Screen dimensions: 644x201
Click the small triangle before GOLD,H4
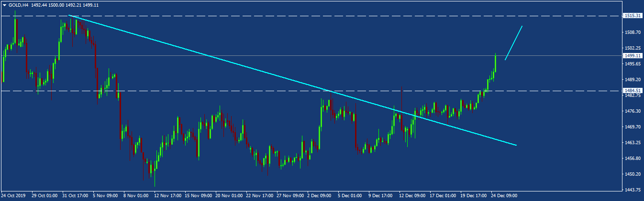coord(4,5)
